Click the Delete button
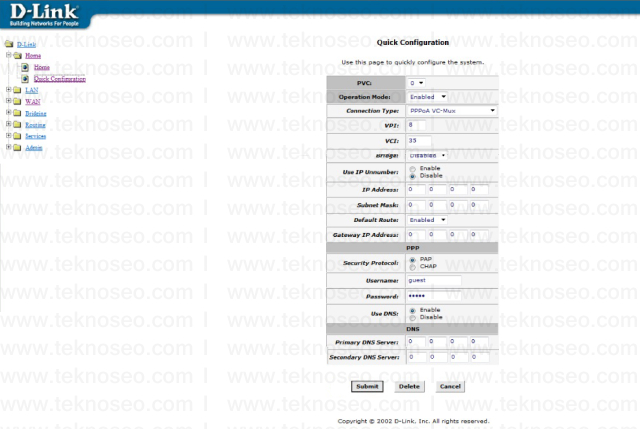 tap(409, 386)
